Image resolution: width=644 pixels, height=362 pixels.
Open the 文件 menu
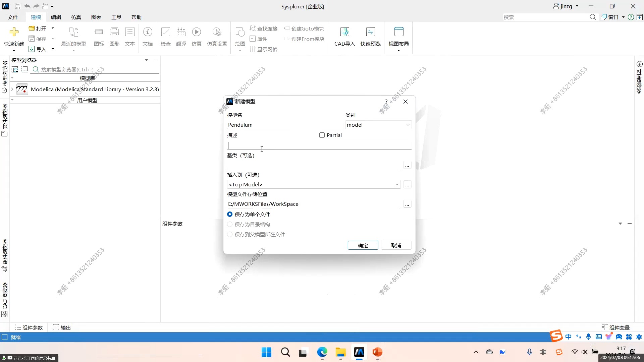click(x=13, y=17)
